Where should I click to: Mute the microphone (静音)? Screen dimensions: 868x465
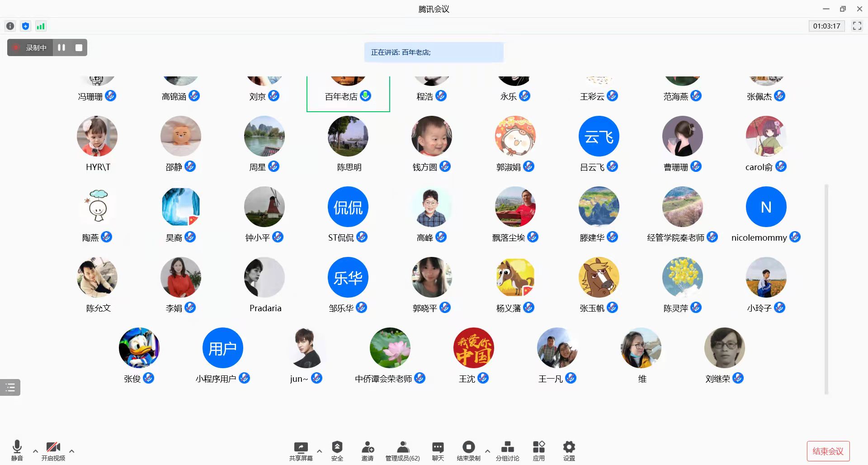17,451
